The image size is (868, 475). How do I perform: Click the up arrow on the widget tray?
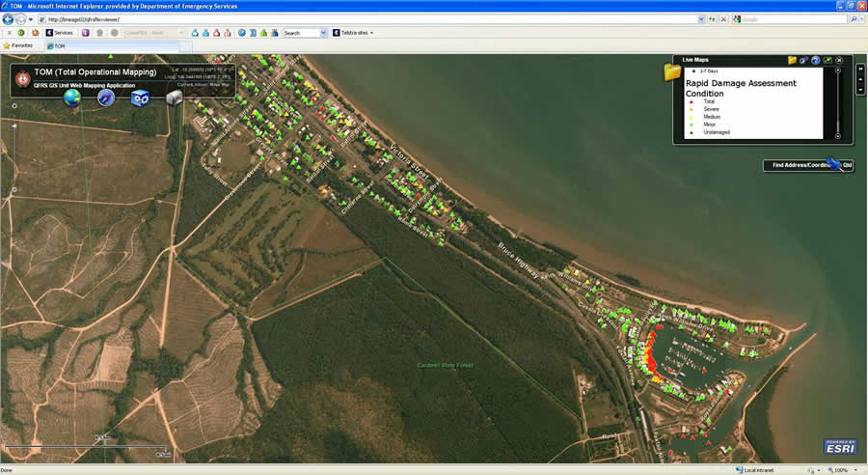point(861,79)
